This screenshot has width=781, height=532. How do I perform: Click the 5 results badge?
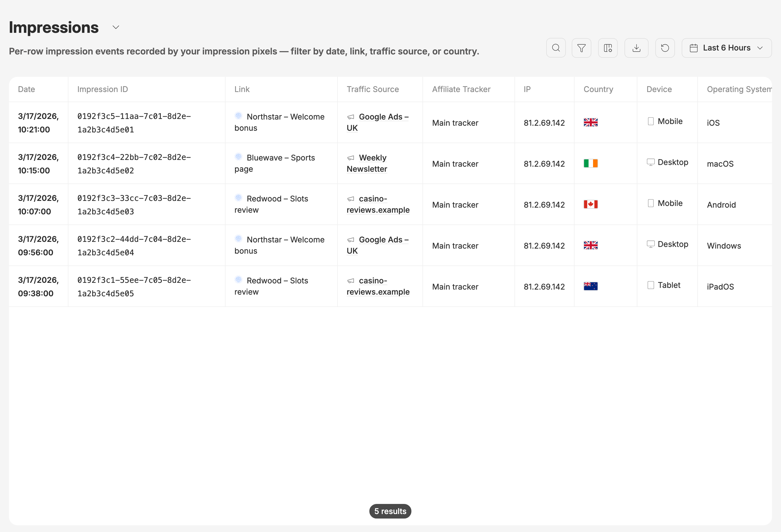pyautogui.click(x=390, y=511)
